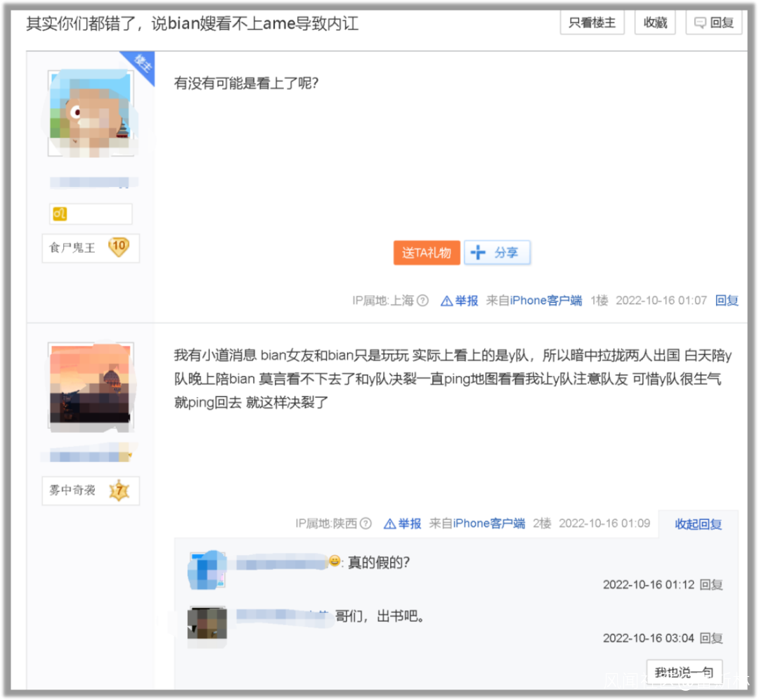Viewport: 759px width, 700px height.
Task: Open iPhone客户端 link in 2楼
Action: (x=489, y=524)
